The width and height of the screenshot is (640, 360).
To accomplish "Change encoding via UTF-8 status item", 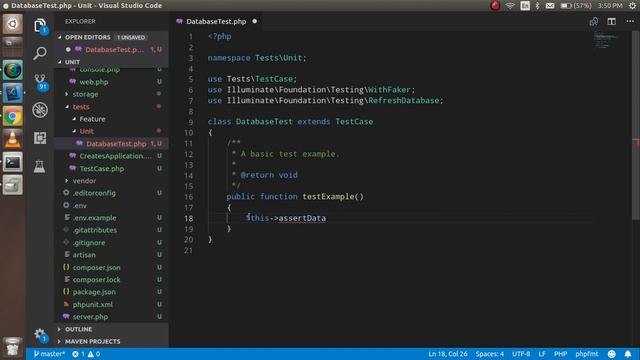I will pyautogui.click(x=521, y=354).
